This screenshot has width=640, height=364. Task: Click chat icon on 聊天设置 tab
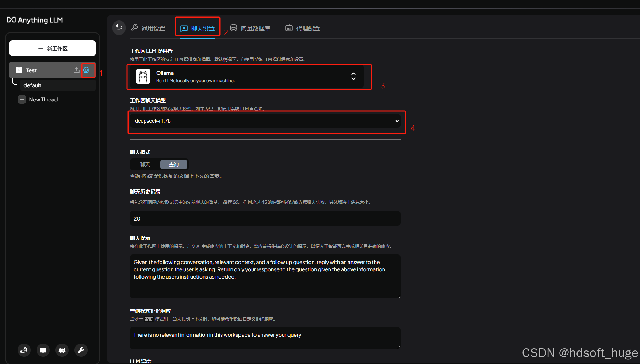click(184, 28)
